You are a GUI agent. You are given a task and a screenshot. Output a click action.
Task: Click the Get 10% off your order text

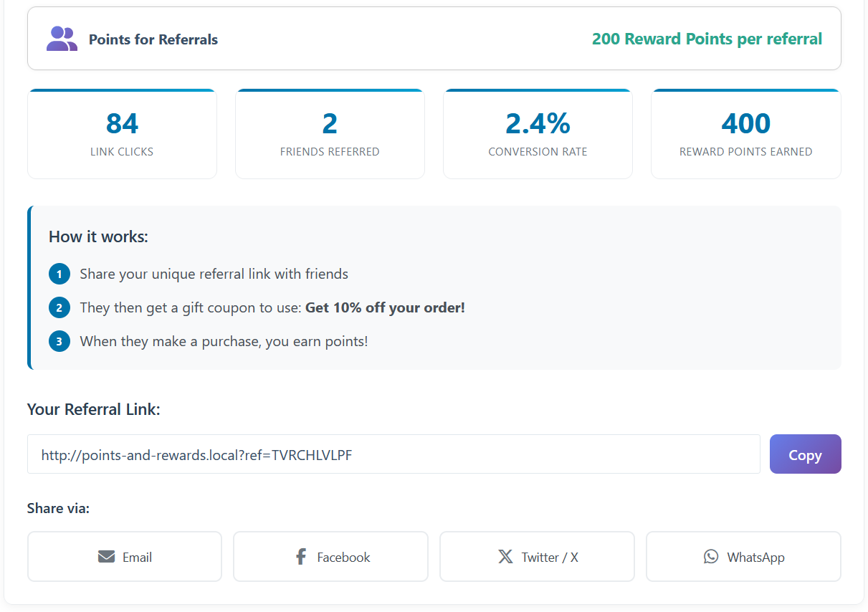coord(385,308)
